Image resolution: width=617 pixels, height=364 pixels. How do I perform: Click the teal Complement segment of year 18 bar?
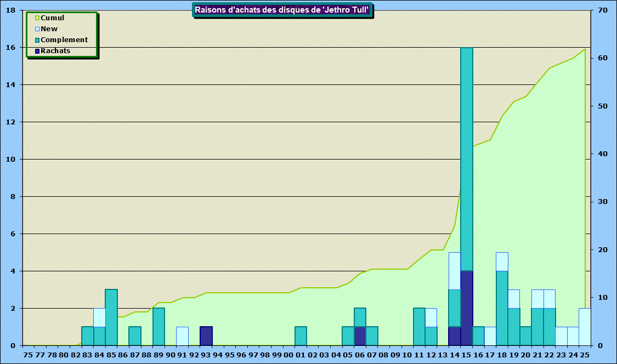(x=502, y=308)
